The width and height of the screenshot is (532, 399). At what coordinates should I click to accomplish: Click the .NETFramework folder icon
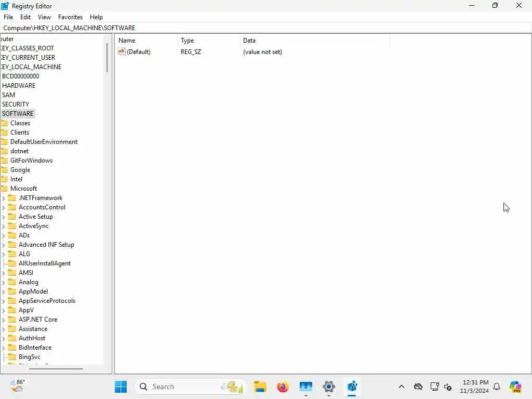pyautogui.click(x=12, y=197)
